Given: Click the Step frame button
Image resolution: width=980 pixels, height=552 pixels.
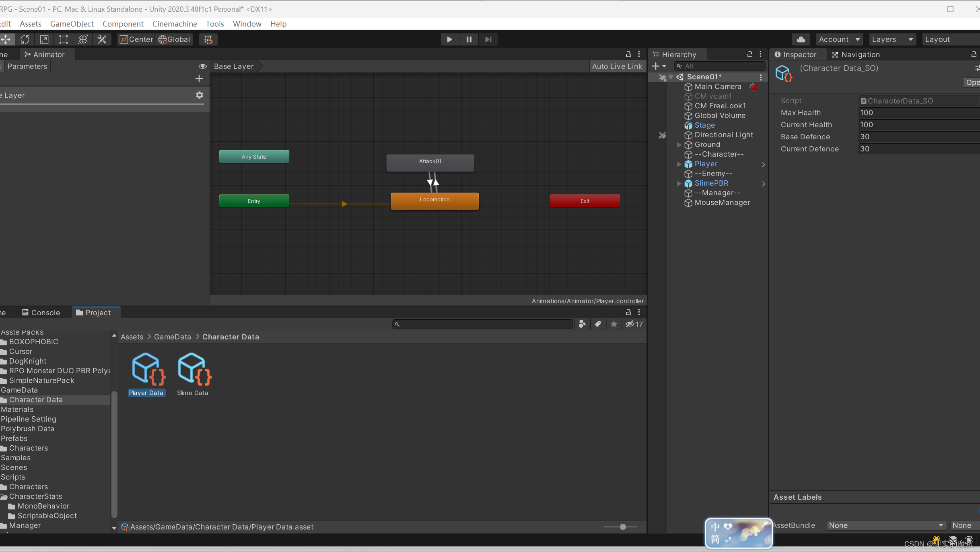Looking at the screenshot, I should [488, 39].
